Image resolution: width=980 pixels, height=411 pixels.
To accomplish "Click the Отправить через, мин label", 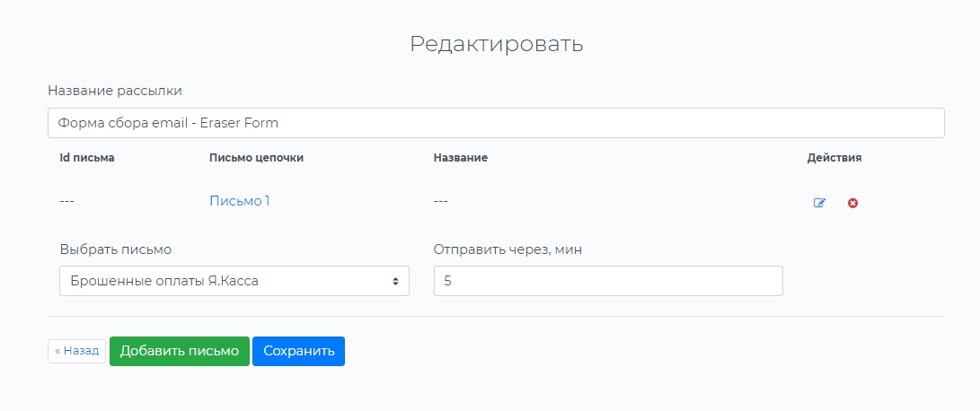I will 508,249.
